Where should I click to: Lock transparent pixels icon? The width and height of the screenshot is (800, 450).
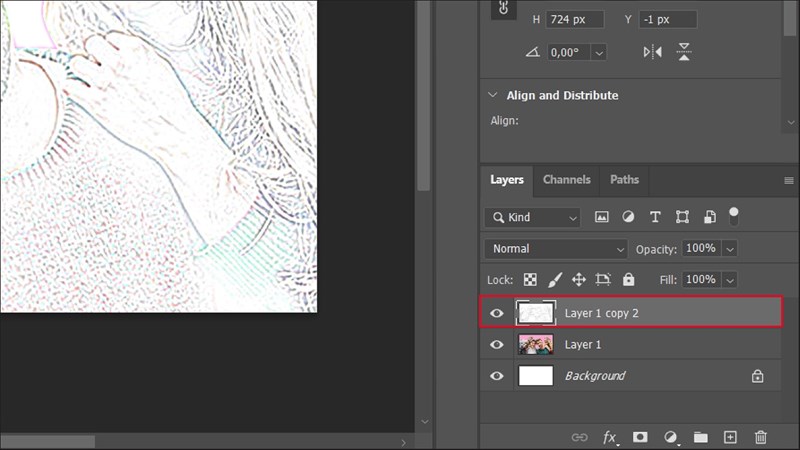[530, 280]
